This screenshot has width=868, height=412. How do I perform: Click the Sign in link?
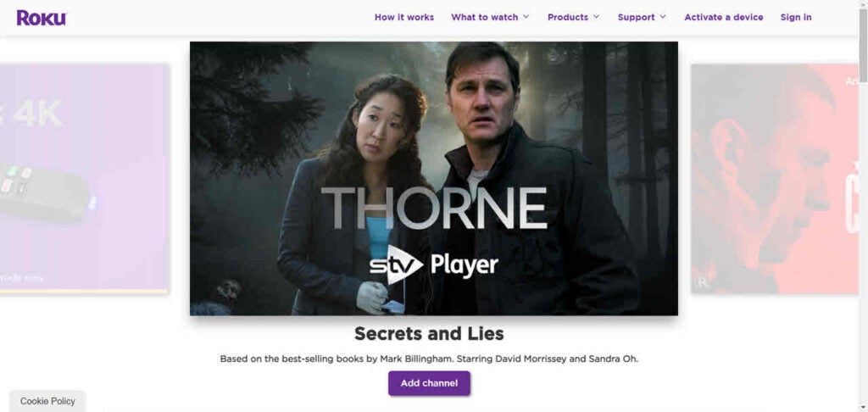[x=796, y=17]
